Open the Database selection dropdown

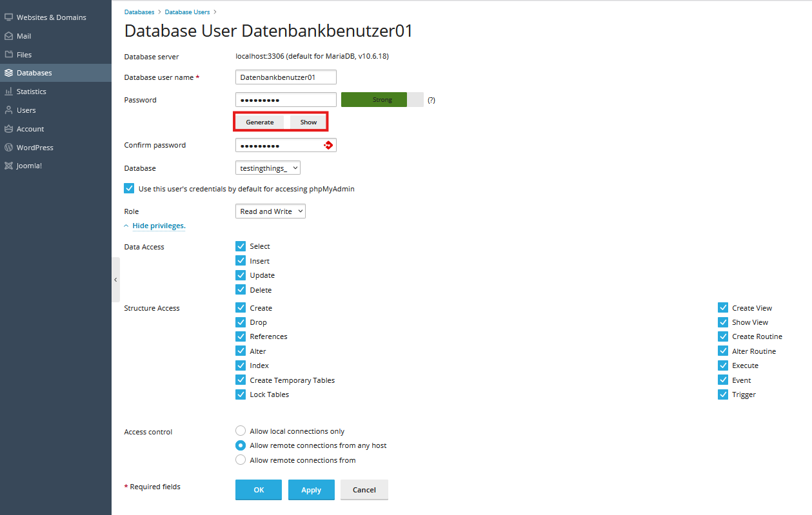268,168
